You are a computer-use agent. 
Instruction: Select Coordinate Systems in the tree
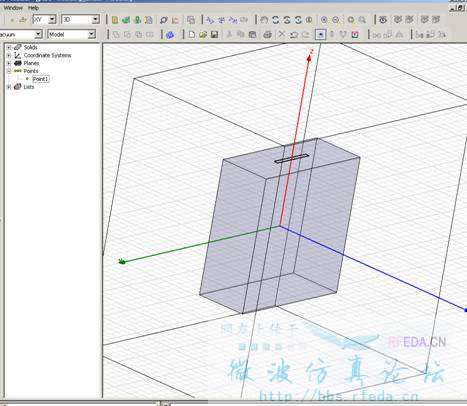47,55
